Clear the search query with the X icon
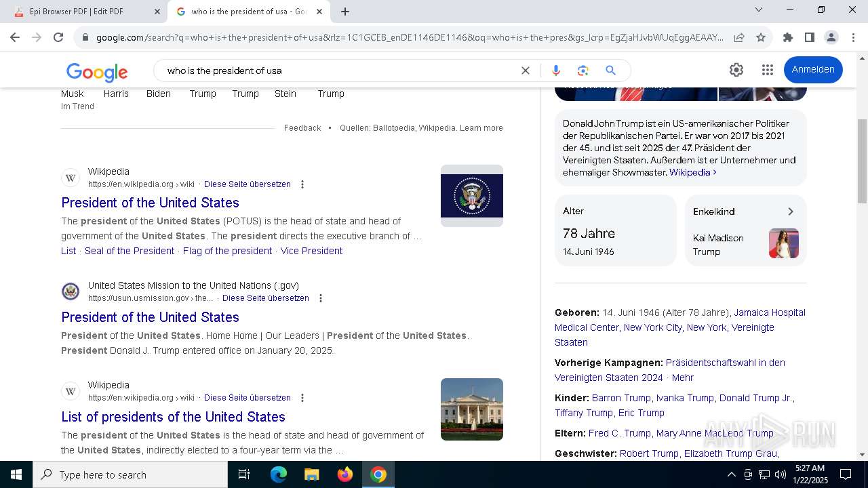The height and width of the screenshot is (488, 868). 525,70
